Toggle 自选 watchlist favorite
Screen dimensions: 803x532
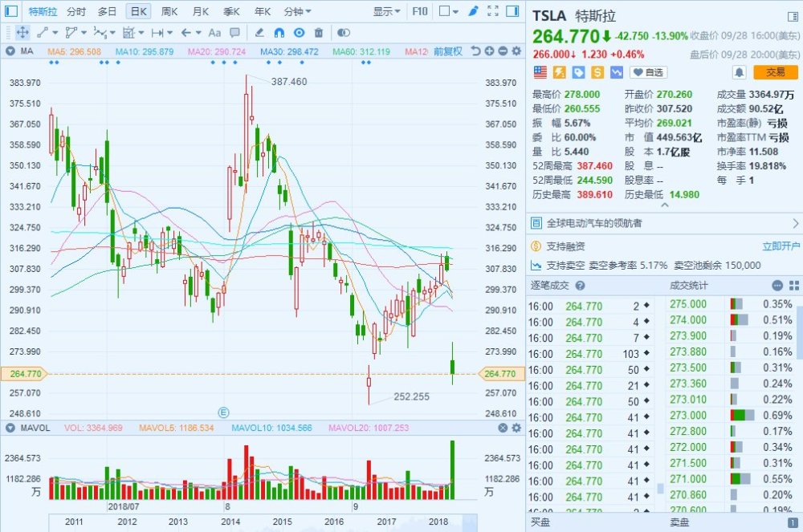[648, 73]
